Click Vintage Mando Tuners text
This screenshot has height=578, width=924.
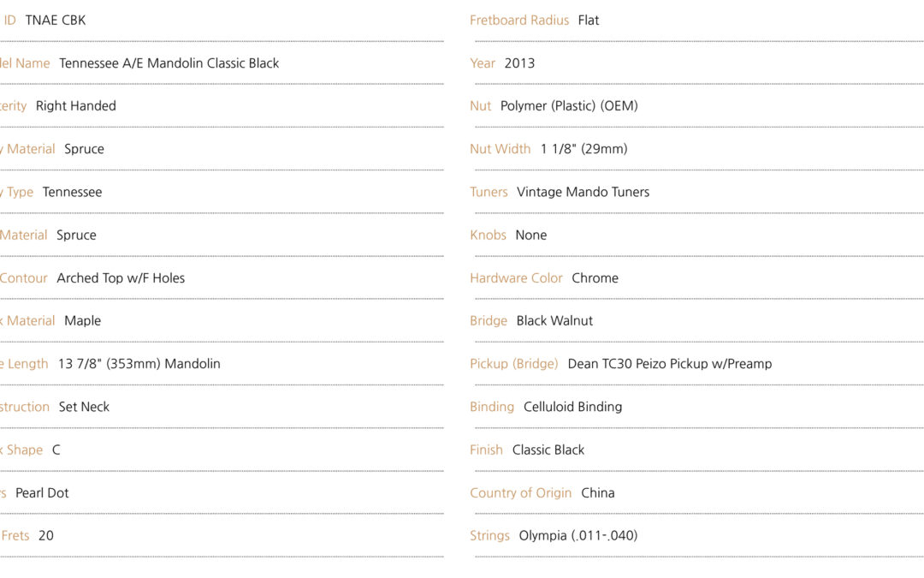(583, 193)
